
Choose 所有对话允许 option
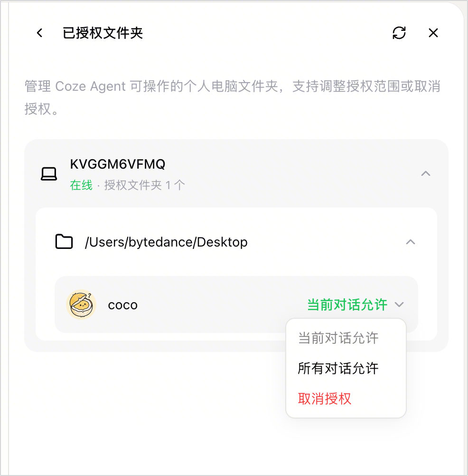pyautogui.click(x=338, y=368)
